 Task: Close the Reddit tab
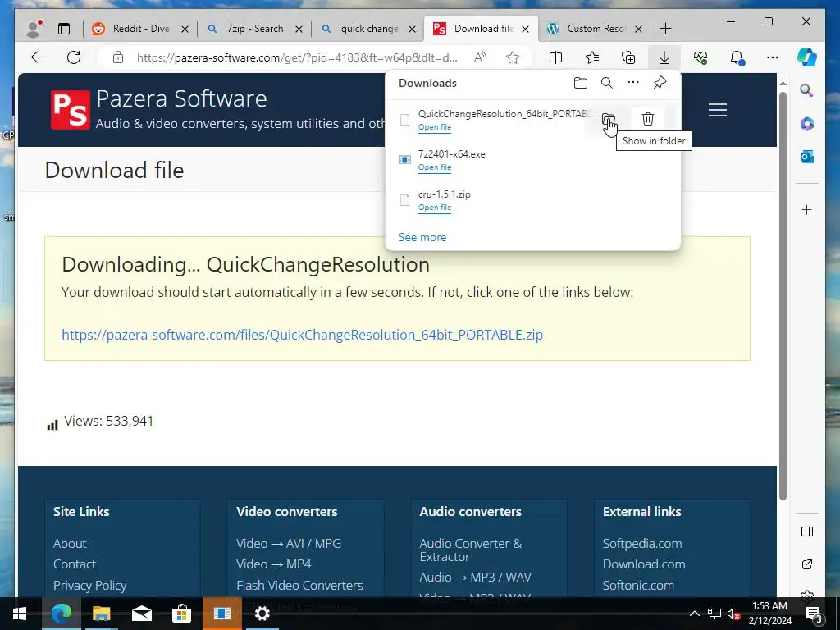click(185, 29)
